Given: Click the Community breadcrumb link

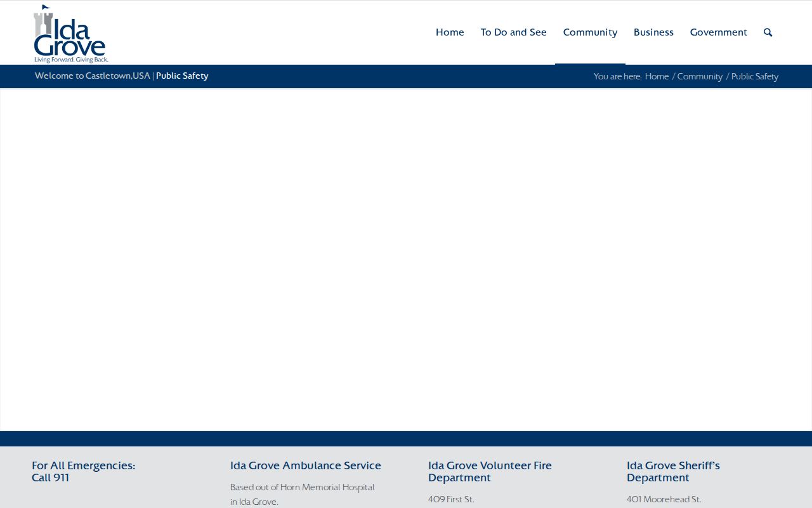Looking at the screenshot, I should 700,76.
